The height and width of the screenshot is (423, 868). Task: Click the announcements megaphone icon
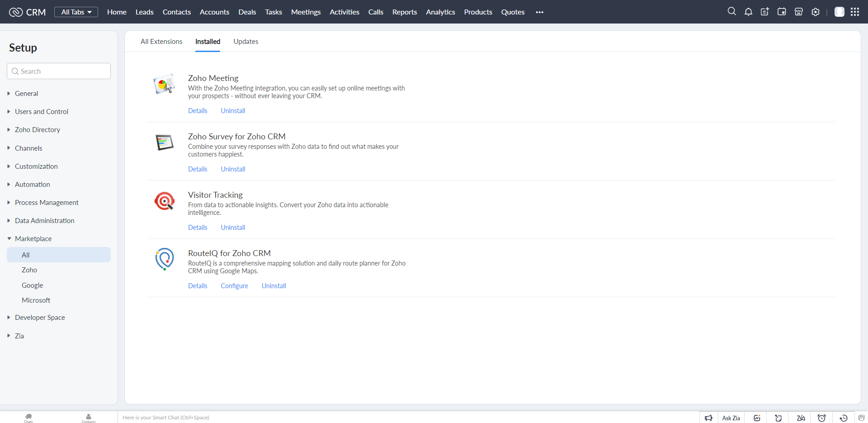tap(708, 418)
